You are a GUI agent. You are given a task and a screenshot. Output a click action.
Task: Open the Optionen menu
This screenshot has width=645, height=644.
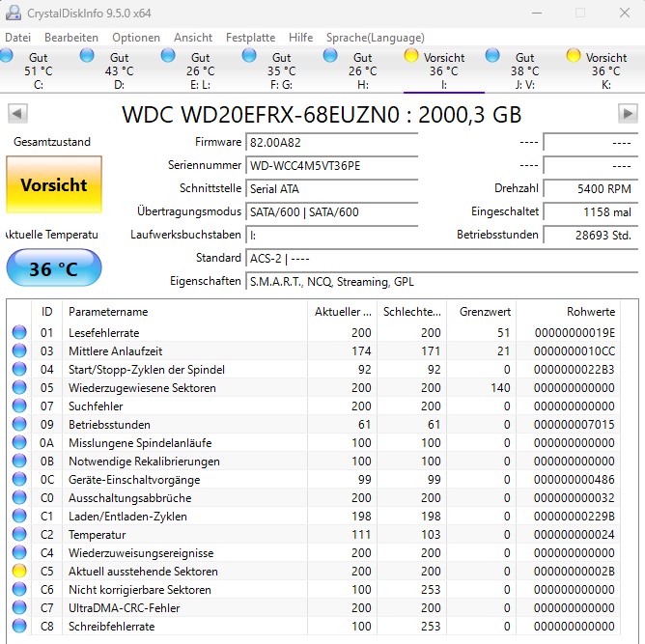[x=136, y=38]
